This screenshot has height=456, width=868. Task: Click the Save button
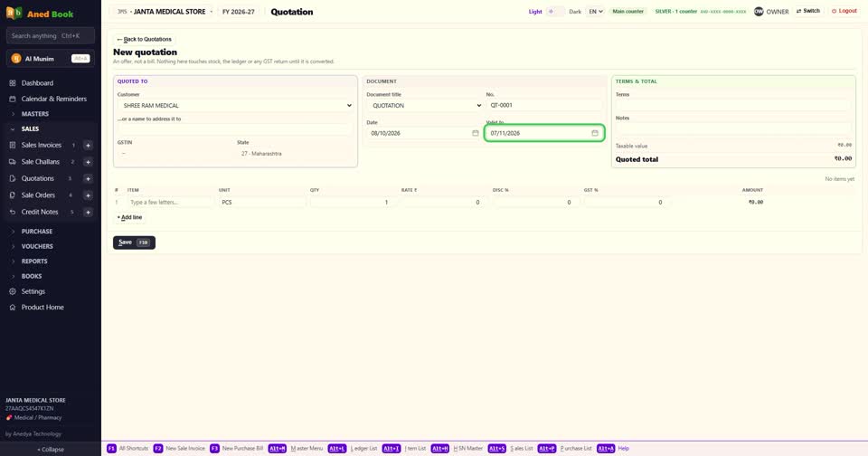coord(134,242)
